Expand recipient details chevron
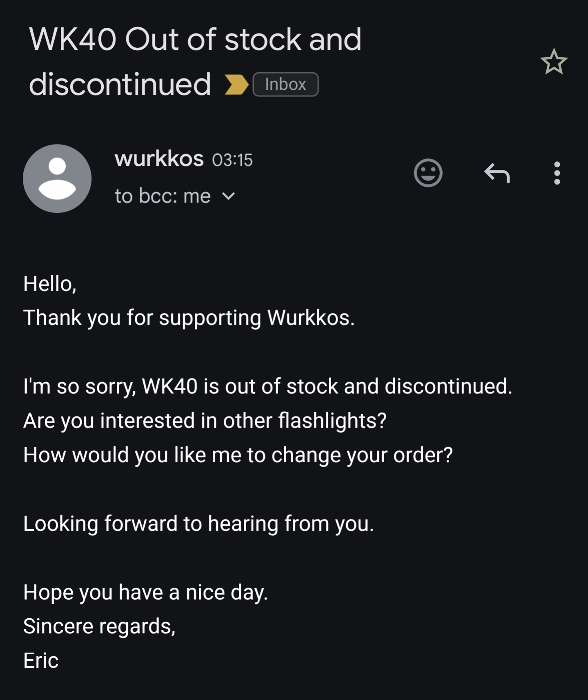Screen dimensions: 588x700 [x=229, y=196]
